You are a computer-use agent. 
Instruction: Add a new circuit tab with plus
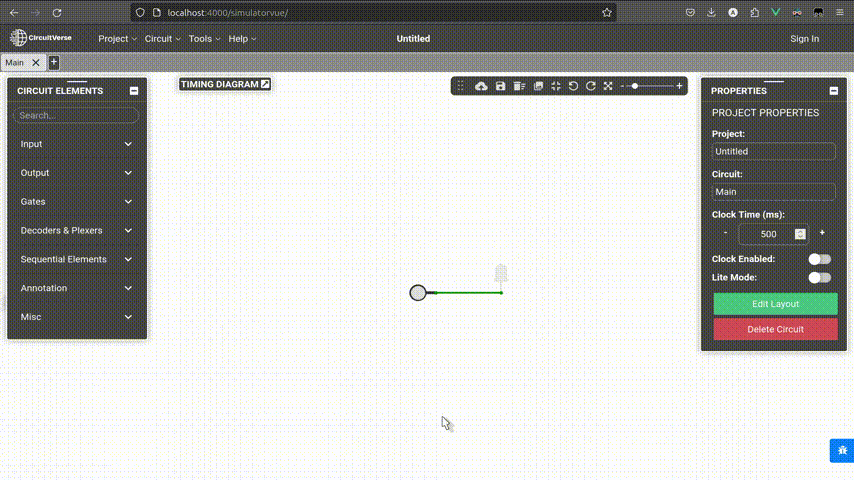point(54,62)
